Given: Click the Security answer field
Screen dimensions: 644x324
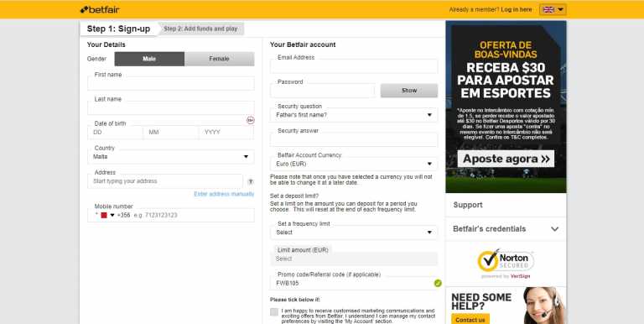Looking at the screenshot, I should (354, 139).
